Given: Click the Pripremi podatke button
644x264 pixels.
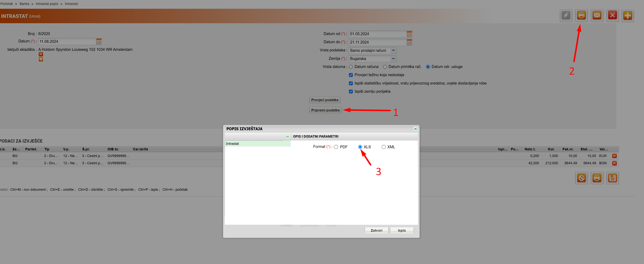Looking at the screenshot, I should pos(325,110).
